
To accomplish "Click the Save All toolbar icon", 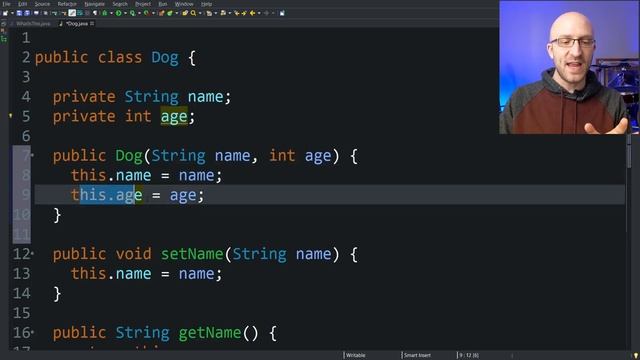I will 27,13.
